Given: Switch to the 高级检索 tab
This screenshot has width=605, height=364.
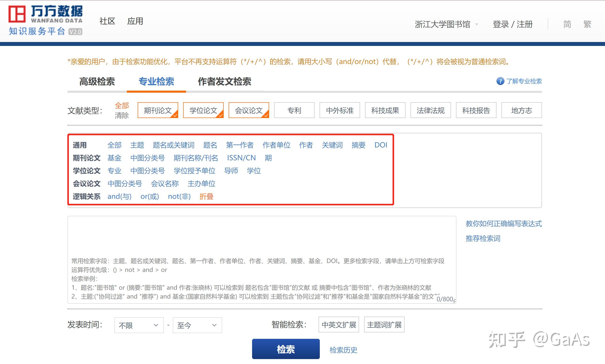Looking at the screenshot, I should [97, 82].
